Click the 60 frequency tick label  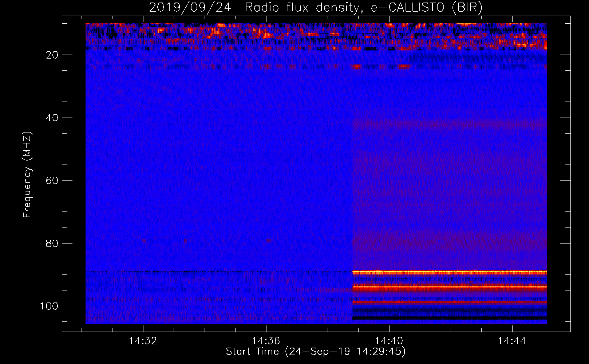pyautogui.click(x=52, y=181)
